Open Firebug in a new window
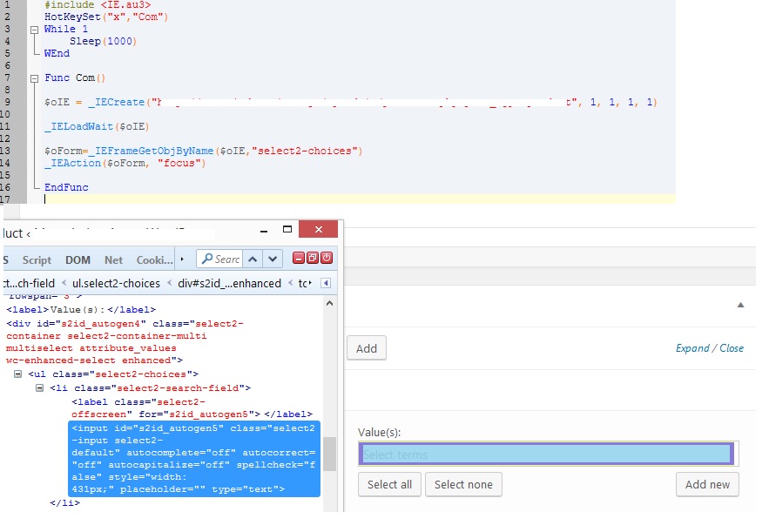The width and height of the screenshot is (769, 532). [313, 258]
